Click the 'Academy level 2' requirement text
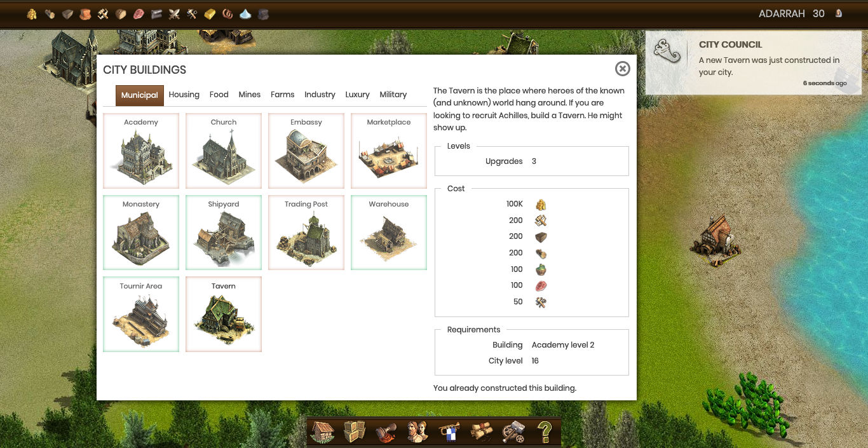Screen dimensions: 868x448 pyautogui.click(x=563, y=345)
